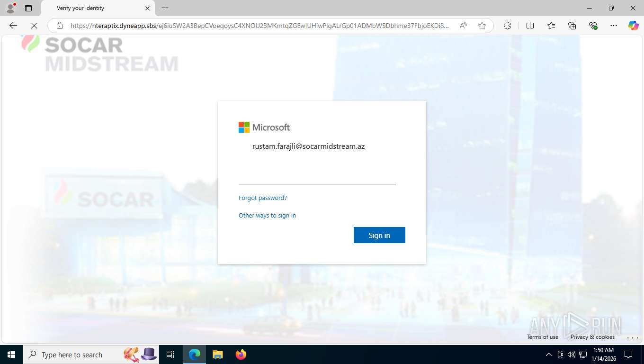Click the Forgot password? link
Viewport: 644px width, 364px height.
[x=263, y=198]
